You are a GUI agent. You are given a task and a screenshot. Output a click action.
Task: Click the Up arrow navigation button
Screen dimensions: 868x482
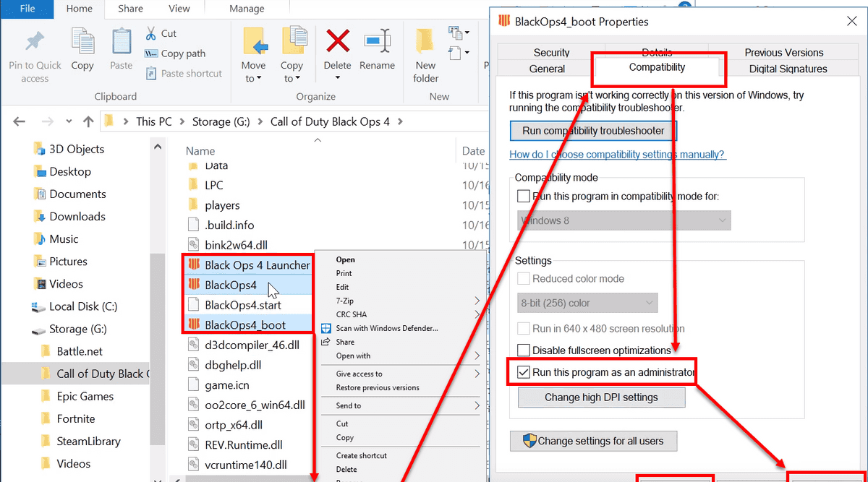click(88, 121)
